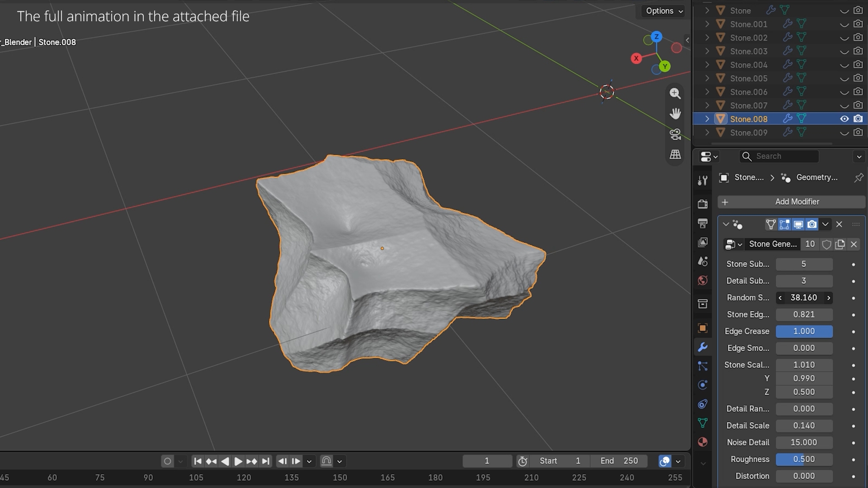Play the animation in reverse
The width and height of the screenshot is (868, 488).
pyautogui.click(x=225, y=461)
